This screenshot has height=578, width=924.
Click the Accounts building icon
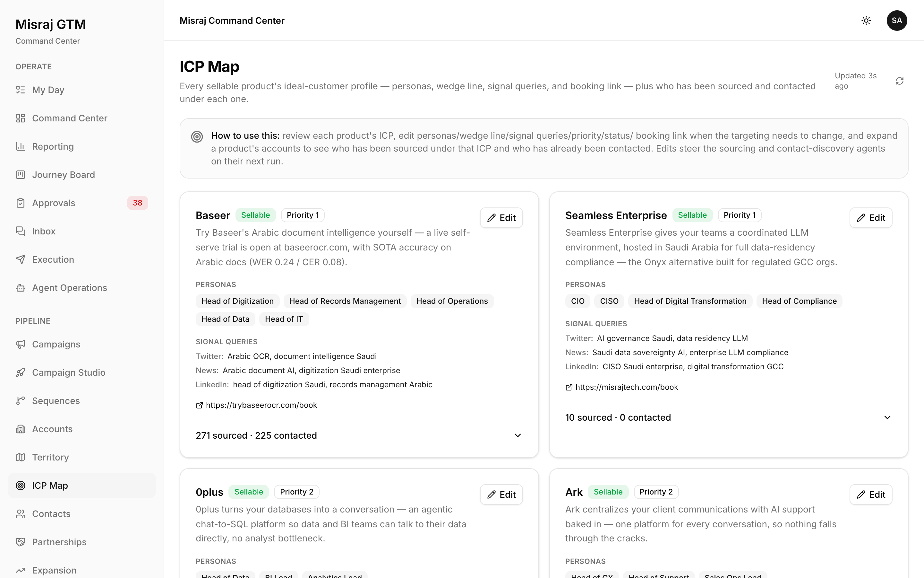tap(21, 429)
